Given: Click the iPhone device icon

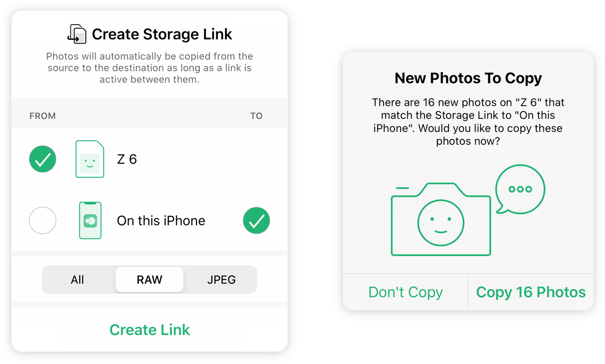Looking at the screenshot, I should (90, 221).
